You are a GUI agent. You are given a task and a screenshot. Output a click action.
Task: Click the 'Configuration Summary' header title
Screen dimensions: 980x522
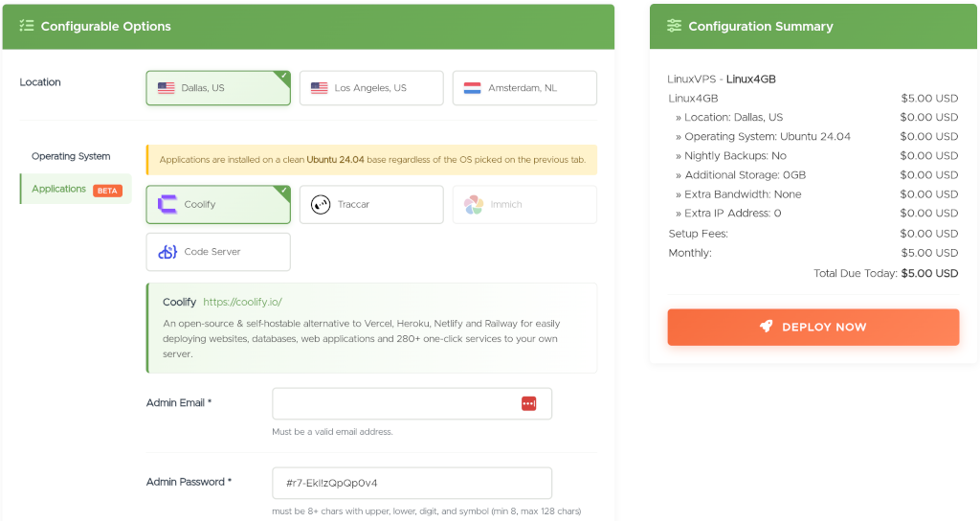click(x=761, y=26)
